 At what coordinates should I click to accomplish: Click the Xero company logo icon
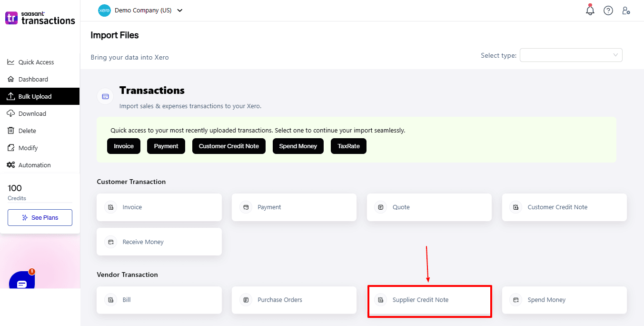click(104, 10)
